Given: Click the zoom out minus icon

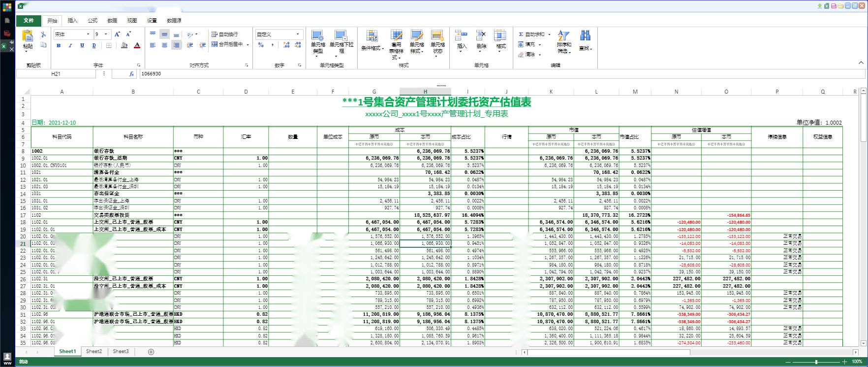Looking at the screenshot, I should pyautogui.click(x=788, y=362).
